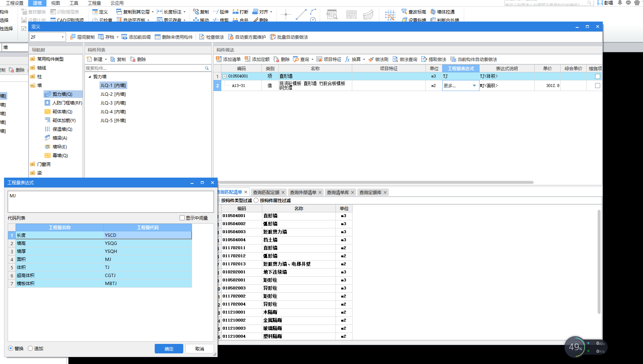Select 砌体墙(Q) in navigation tree
The image size is (643, 364).
click(x=63, y=111)
